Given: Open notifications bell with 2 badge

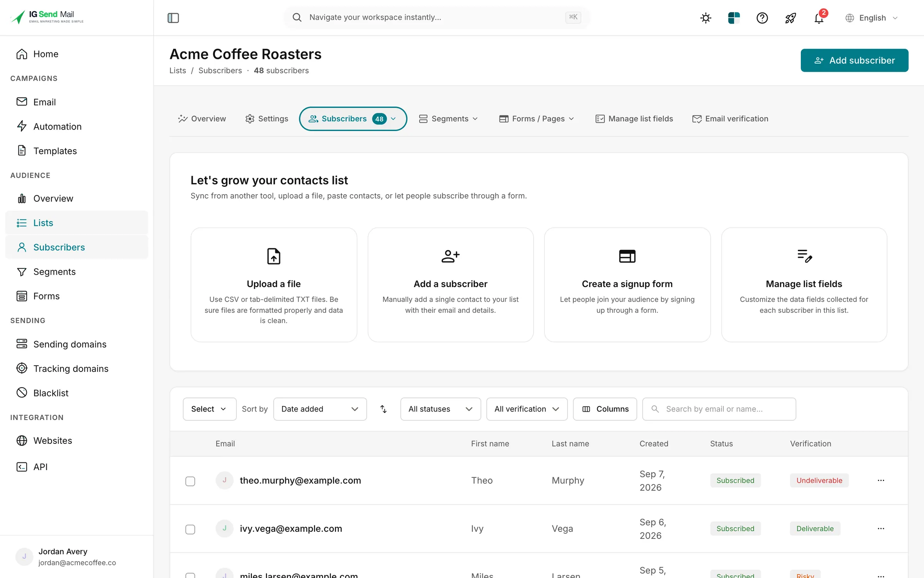Looking at the screenshot, I should click(819, 18).
